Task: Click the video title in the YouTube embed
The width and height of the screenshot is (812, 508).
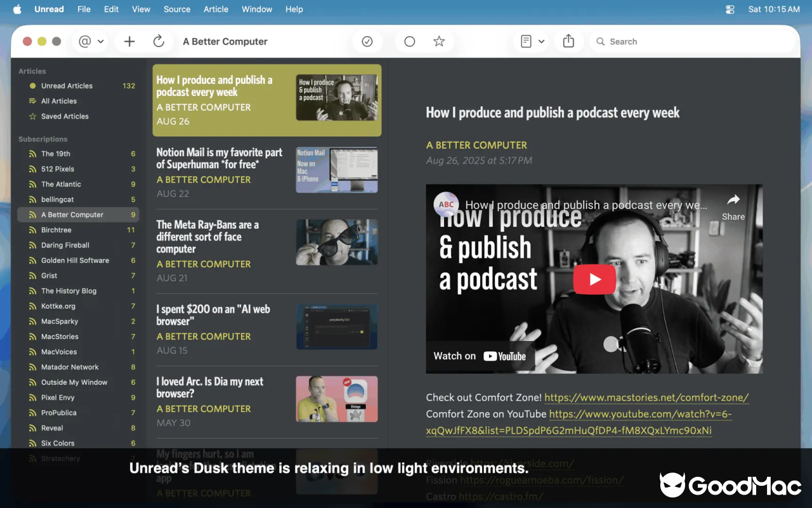Action: [586, 205]
